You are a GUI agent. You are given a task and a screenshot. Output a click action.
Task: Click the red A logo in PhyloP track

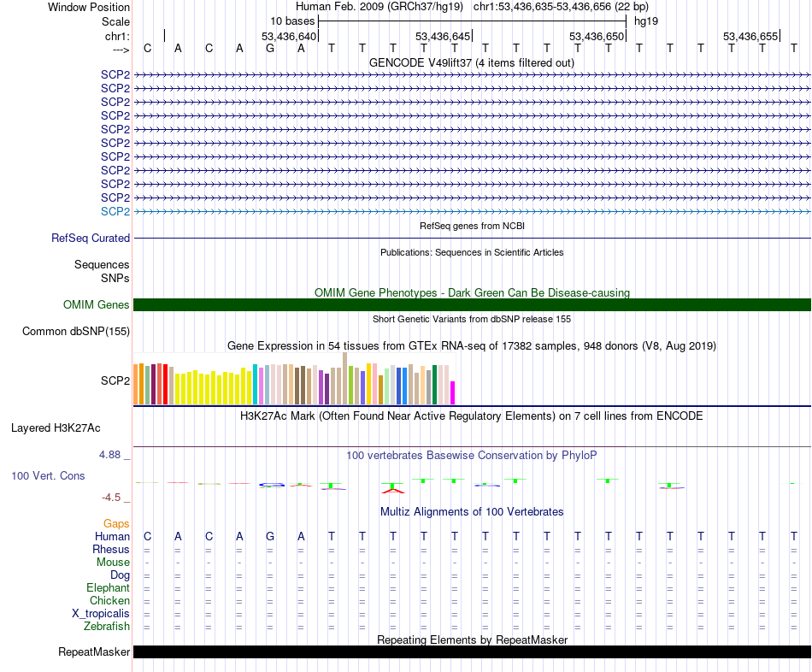pos(393,490)
